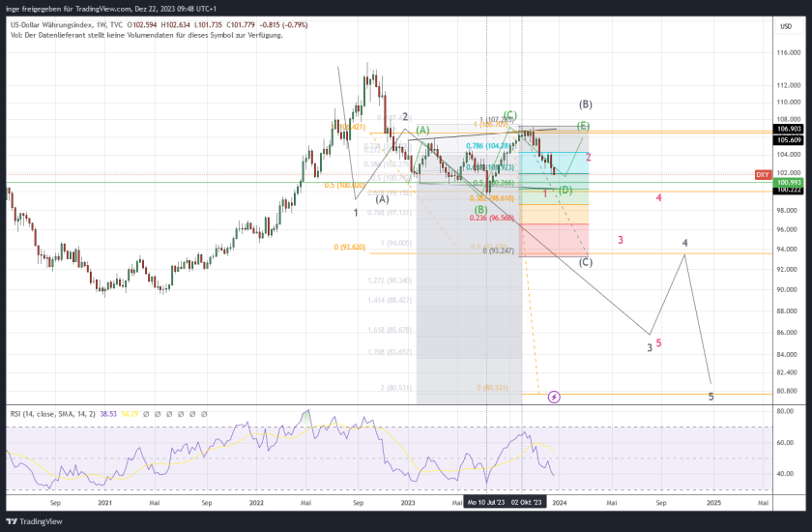Open the USD currency selector on the price axis
This screenshot has width=812, height=532.
click(x=785, y=26)
